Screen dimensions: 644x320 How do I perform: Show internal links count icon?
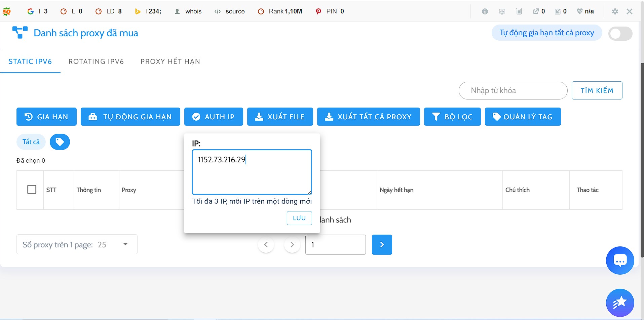[561, 11]
